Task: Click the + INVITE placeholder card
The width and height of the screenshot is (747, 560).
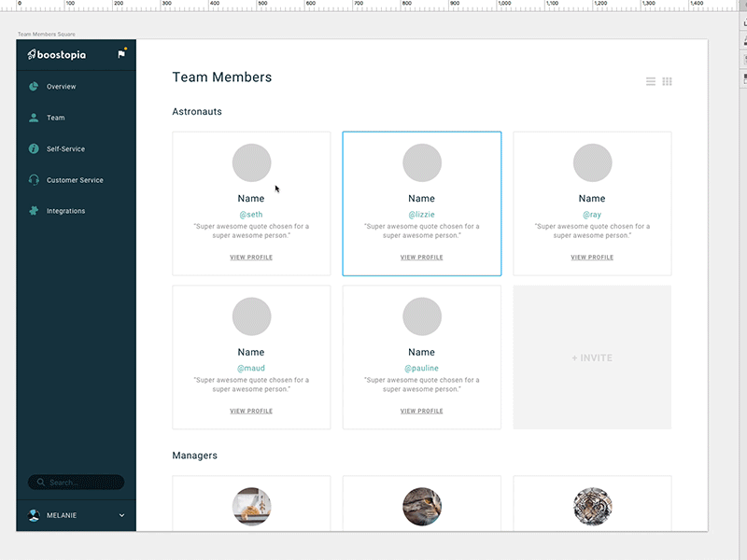Action: click(x=591, y=357)
